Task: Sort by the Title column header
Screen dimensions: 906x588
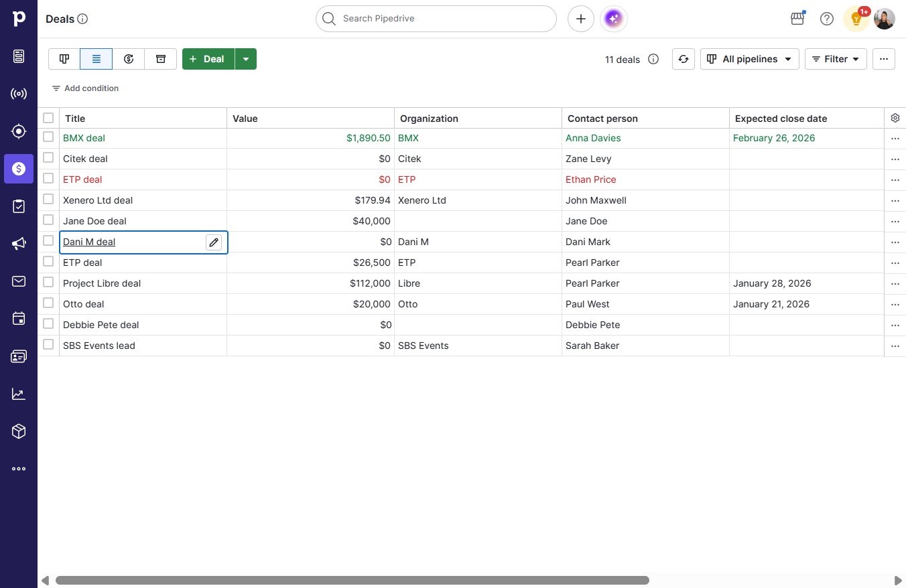Action: 143,119
